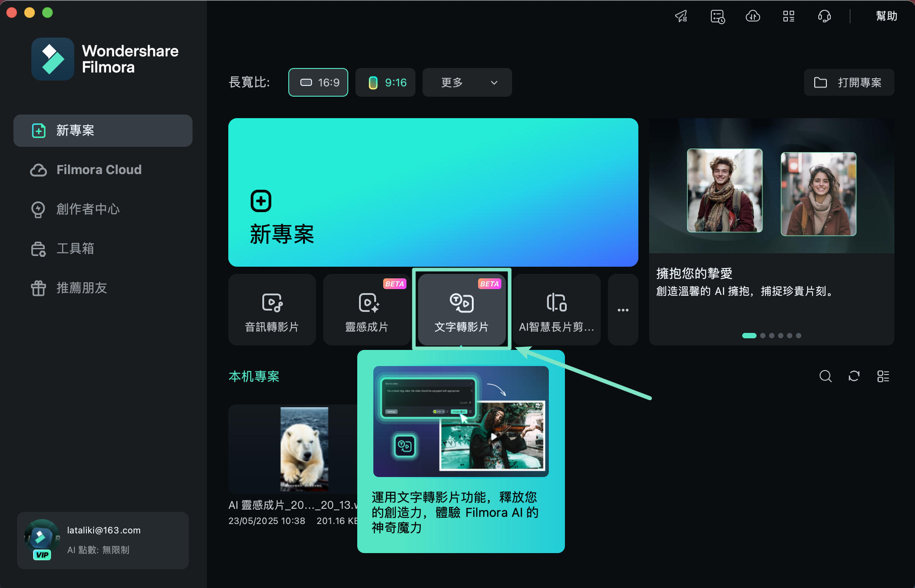Open 工具箱 in the sidebar
This screenshot has width=915, height=588.
coord(103,249)
